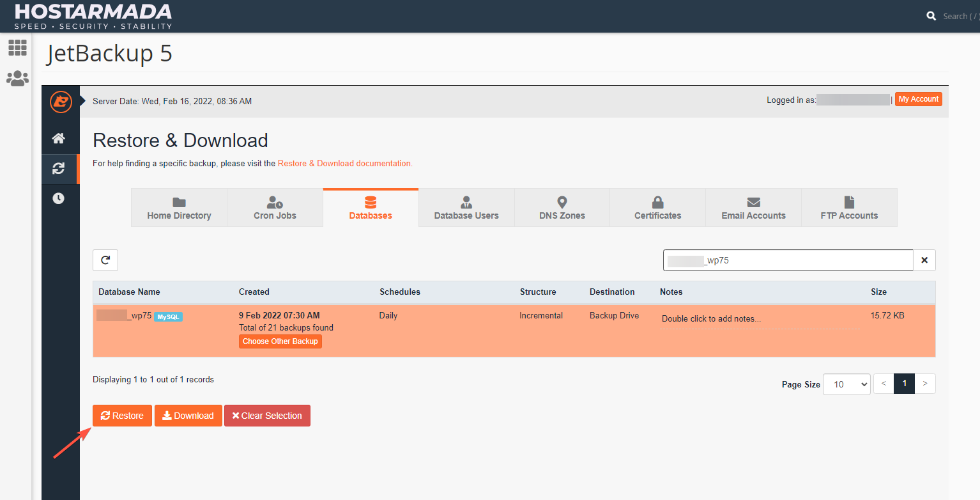Open the Cron Jobs tab
The width and height of the screenshot is (980, 500).
coord(275,208)
